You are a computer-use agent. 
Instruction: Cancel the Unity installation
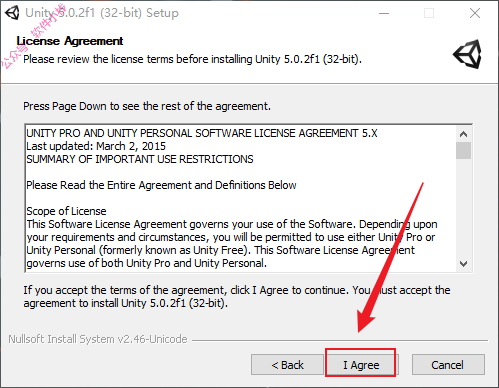(448, 365)
